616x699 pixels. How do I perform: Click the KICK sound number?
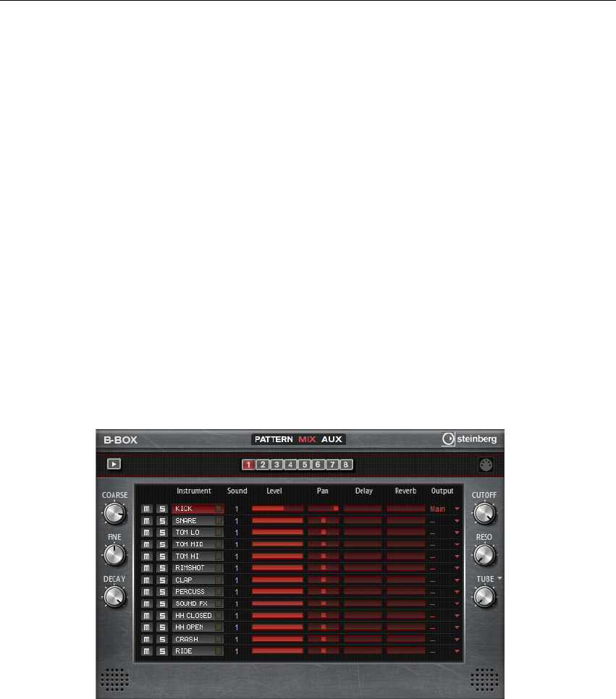pos(237,509)
